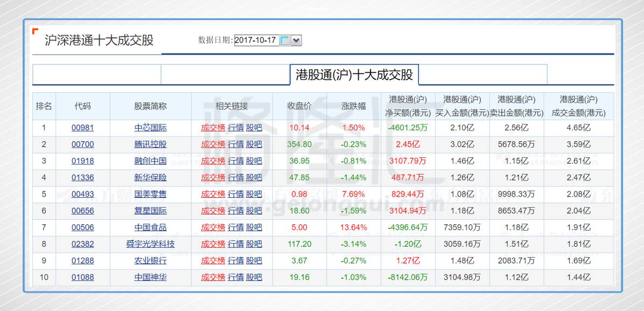The height and width of the screenshot is (311, 644).
Task: Click the 股票简称 column header
Action: pos(150,106)
